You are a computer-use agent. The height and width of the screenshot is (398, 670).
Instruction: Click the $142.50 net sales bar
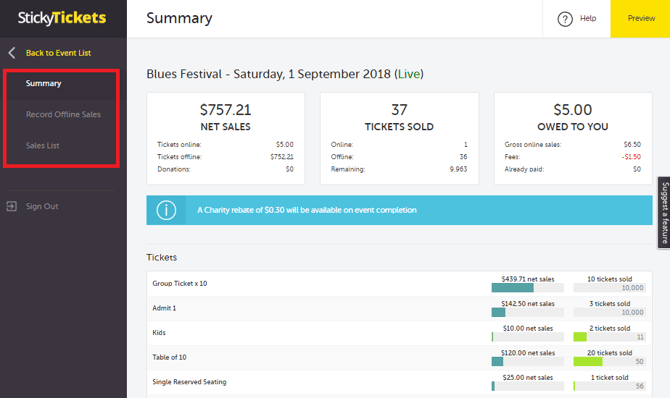tap(527, 313)
